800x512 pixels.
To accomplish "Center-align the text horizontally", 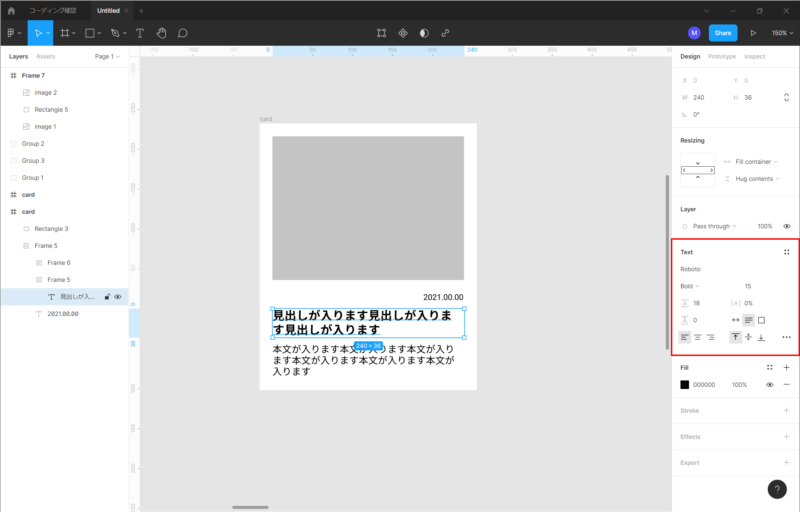I will click(x=698, y=337).
